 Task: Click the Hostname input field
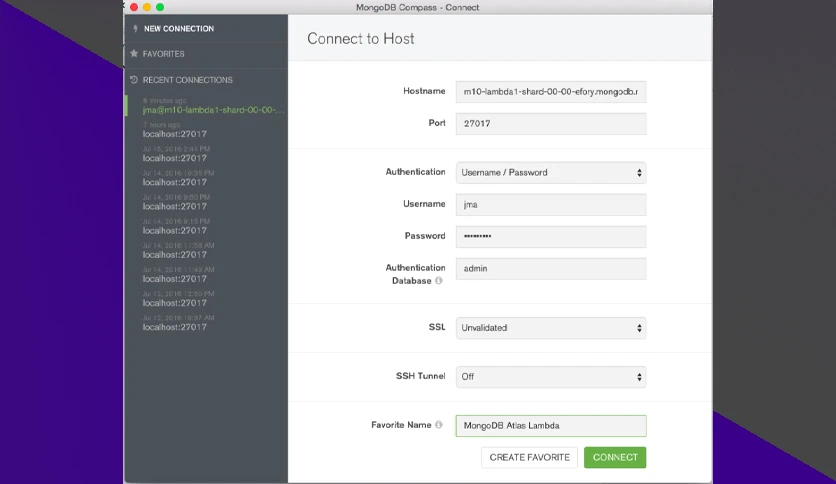(x=551, y=92)
